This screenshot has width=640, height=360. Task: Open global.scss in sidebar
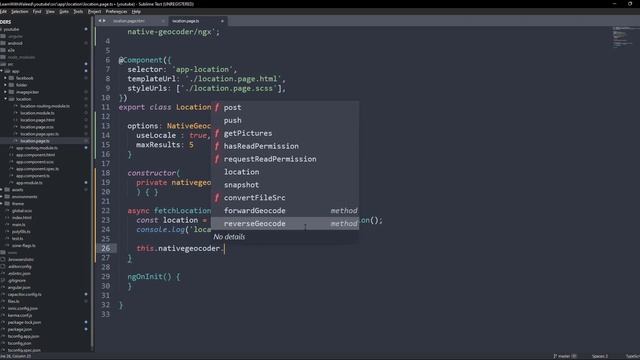(x=22, y=211)
